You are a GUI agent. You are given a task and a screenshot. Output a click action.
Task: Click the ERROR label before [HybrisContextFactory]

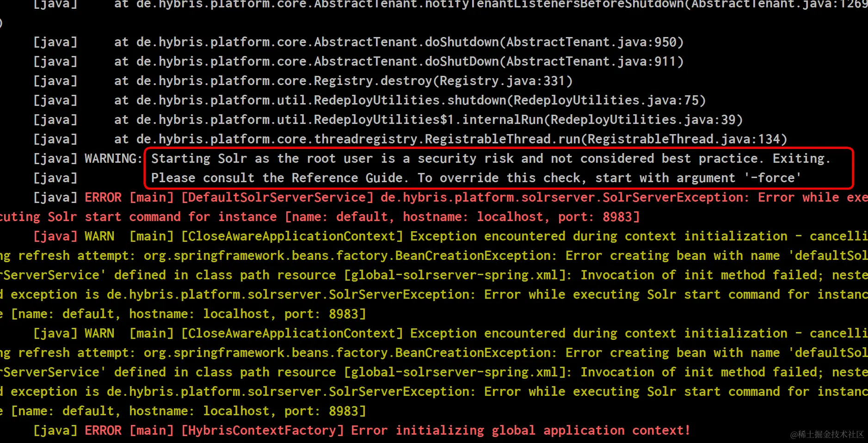tap(103, 431)
